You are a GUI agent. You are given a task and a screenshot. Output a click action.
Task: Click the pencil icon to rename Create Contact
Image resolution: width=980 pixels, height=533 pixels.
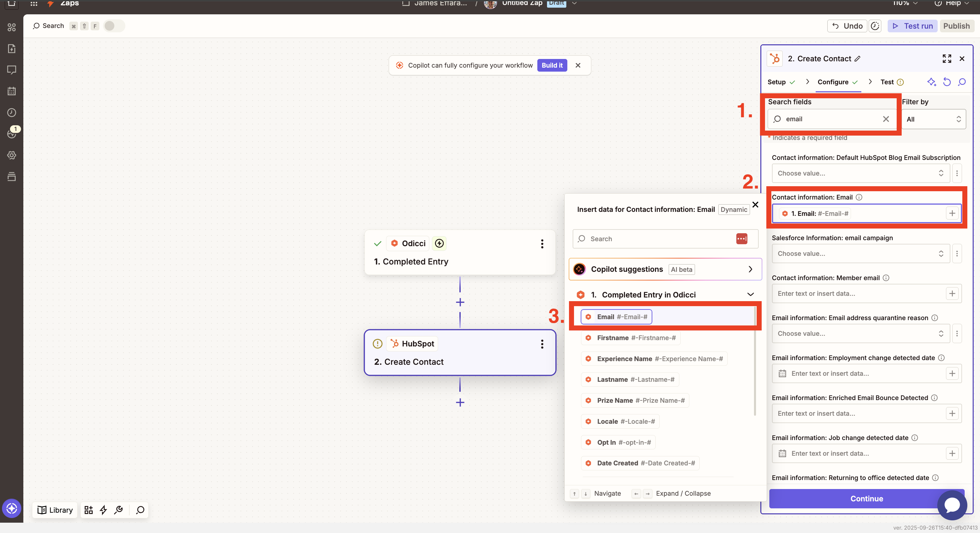(857, 59)
